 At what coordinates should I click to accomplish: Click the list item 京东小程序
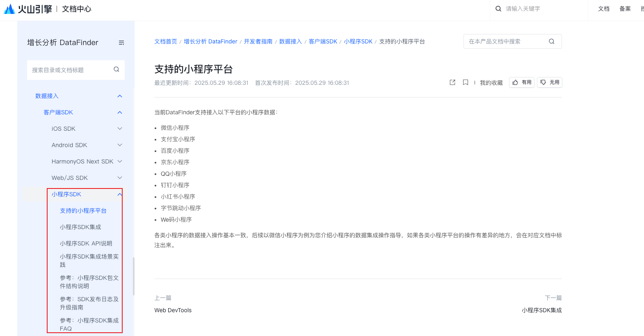coord(175,162)
